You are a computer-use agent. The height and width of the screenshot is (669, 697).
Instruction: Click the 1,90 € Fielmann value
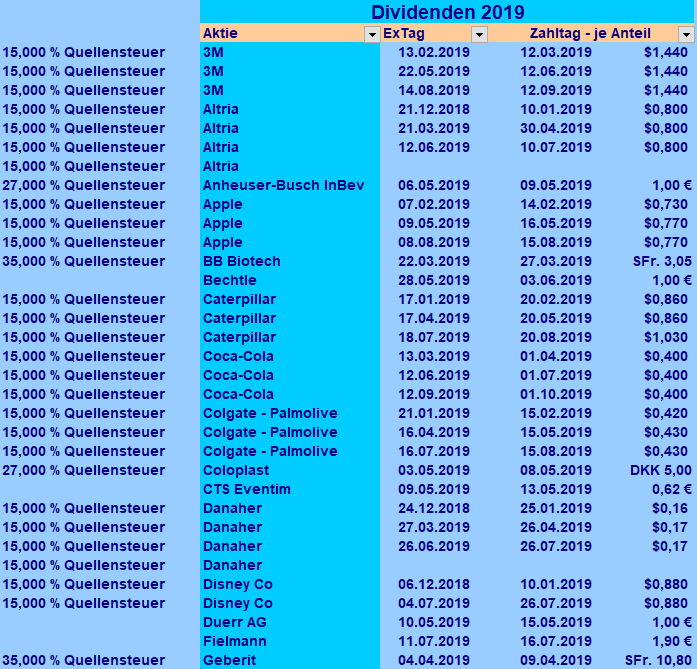click(672, 641)
